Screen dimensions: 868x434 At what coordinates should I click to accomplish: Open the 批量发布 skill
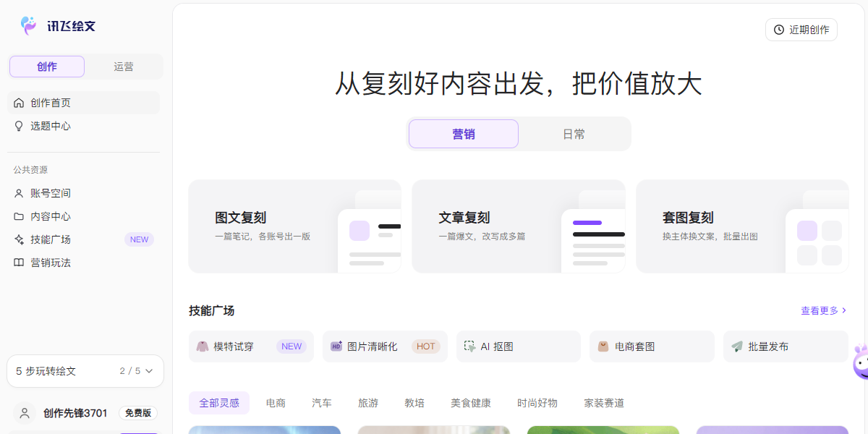pos(786,346)
